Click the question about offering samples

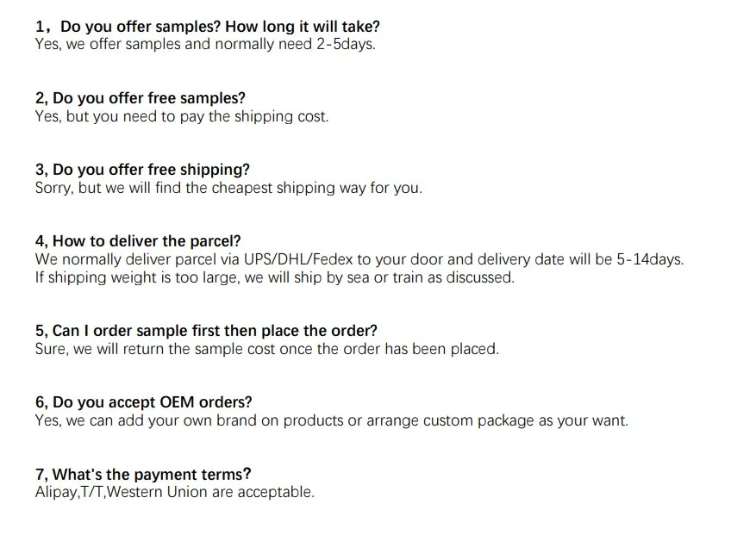coord(207,27)
